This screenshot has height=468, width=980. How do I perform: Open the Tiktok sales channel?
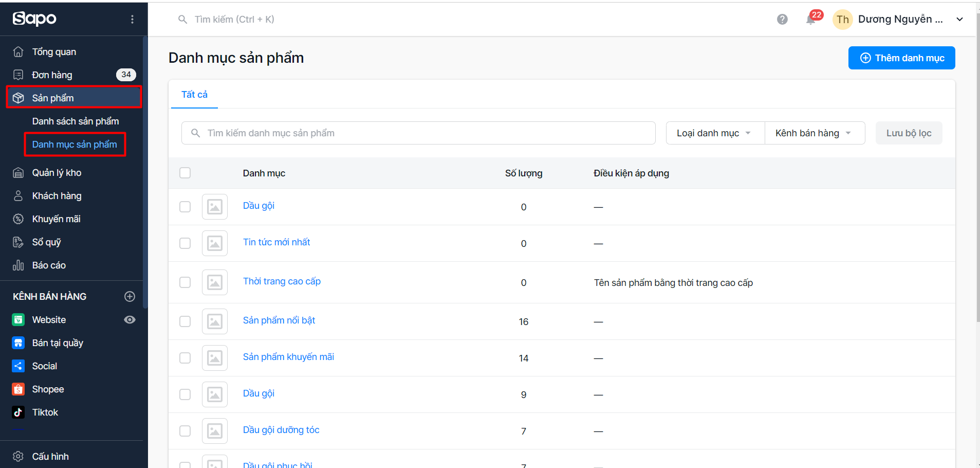point(45,412)
